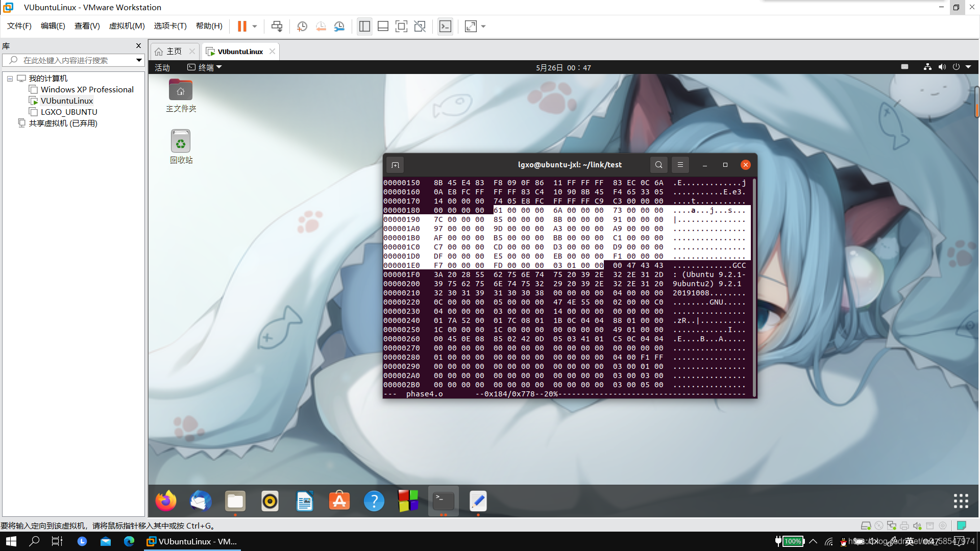This screenshot has height=551, width=980.
Task: Open Windows Task View
Action: pyautogui.click(x=57, y=541)
